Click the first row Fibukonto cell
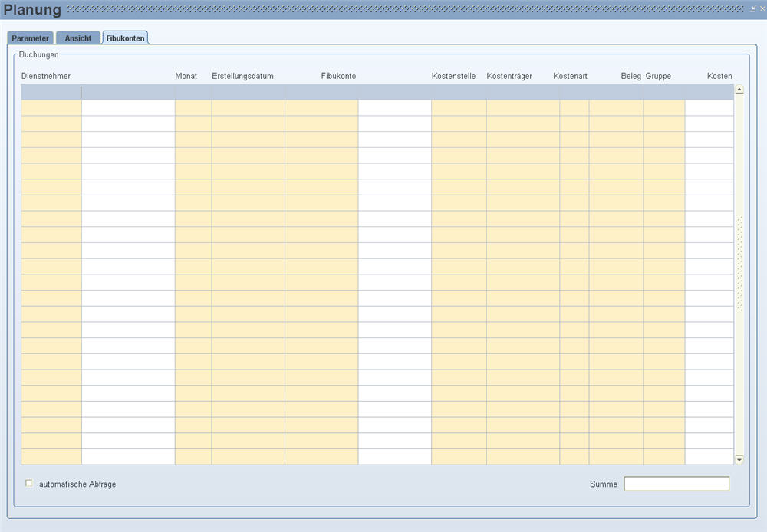The height and width of the screenshot is (532, 767). tap(321, 92)
